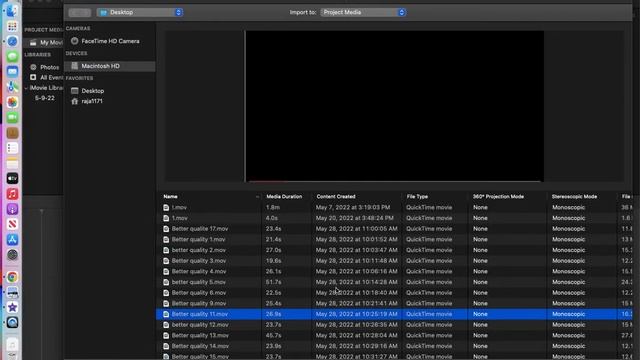This screenshot has height=360, width=640.
Task: Open Launchpad in the dock
Action: point(12,27)
